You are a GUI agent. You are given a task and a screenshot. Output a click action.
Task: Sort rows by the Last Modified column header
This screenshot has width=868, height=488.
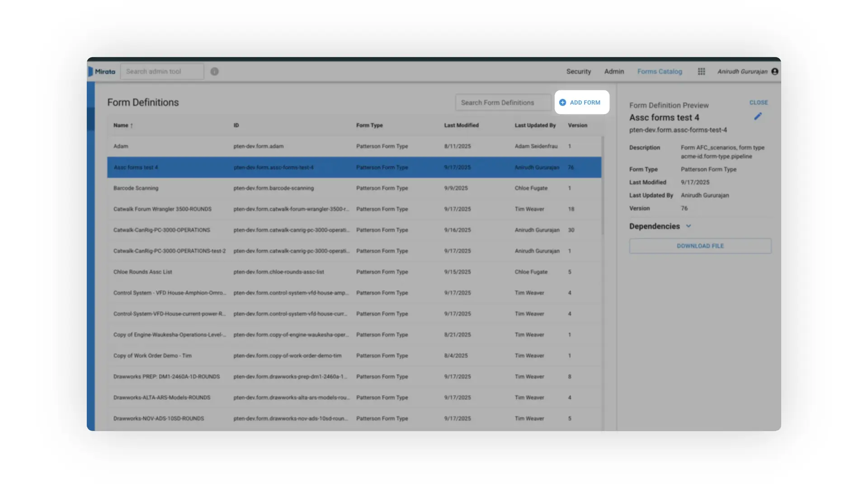461,125
